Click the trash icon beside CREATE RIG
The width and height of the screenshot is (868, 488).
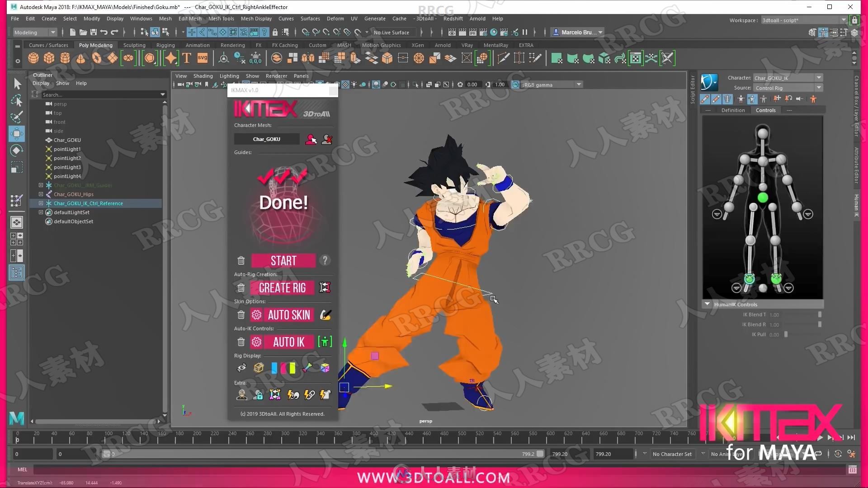coord(241,288)
